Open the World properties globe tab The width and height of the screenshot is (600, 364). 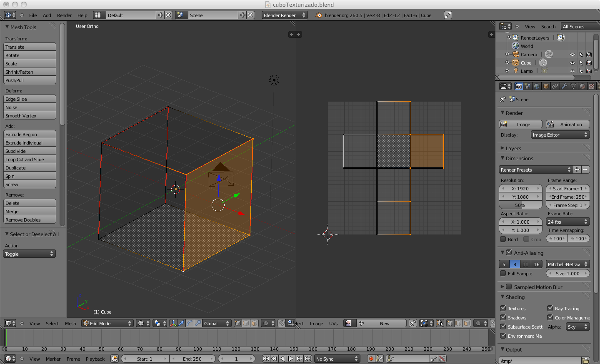coord(537,86)
